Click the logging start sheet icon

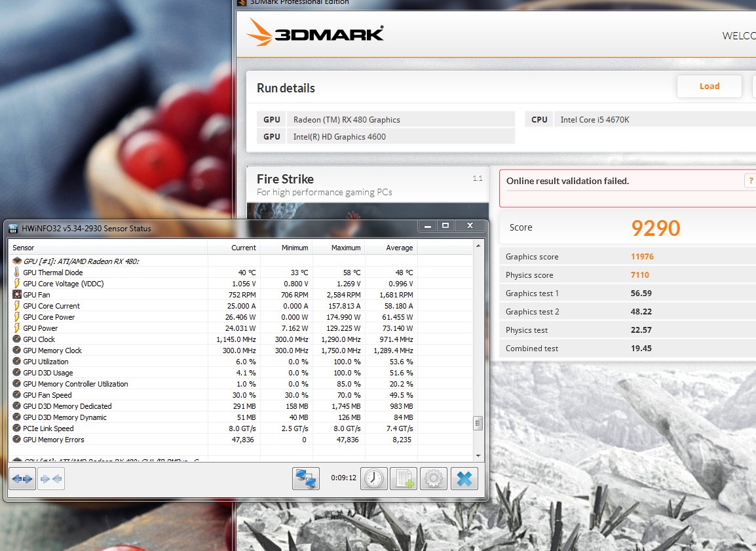tap(404, 479)
